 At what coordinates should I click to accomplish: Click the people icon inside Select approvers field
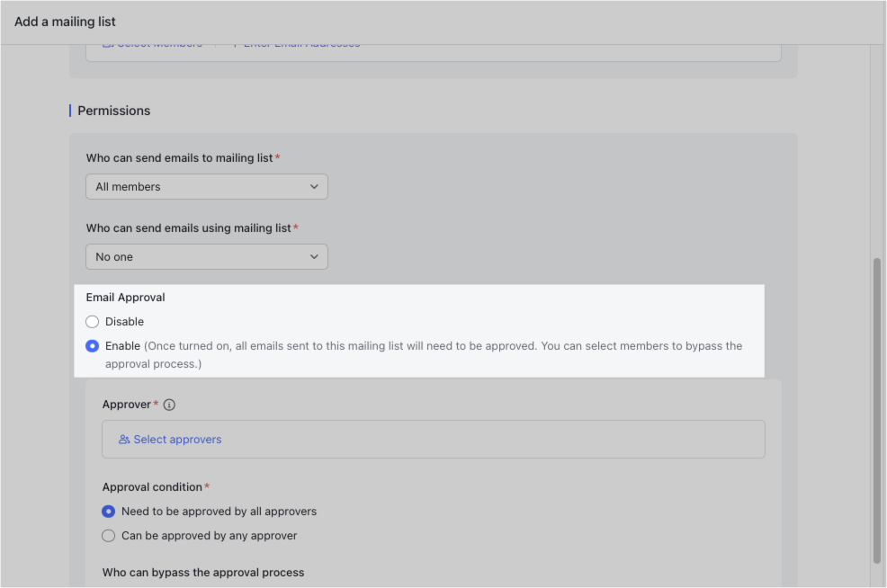pyautogui.click(x=124, y=439)
